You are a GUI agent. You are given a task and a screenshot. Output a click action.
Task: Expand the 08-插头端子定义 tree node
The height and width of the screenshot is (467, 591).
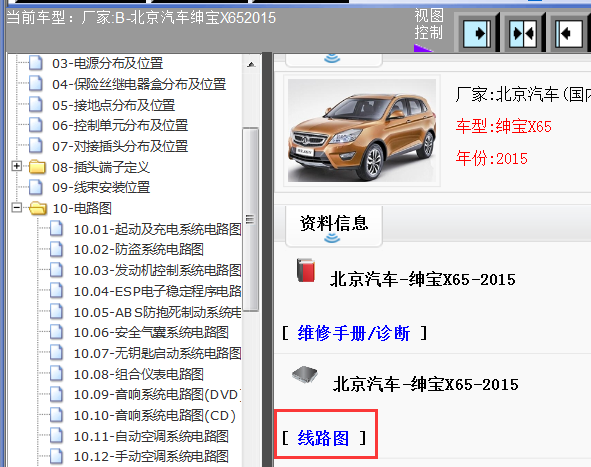point(16,166)
